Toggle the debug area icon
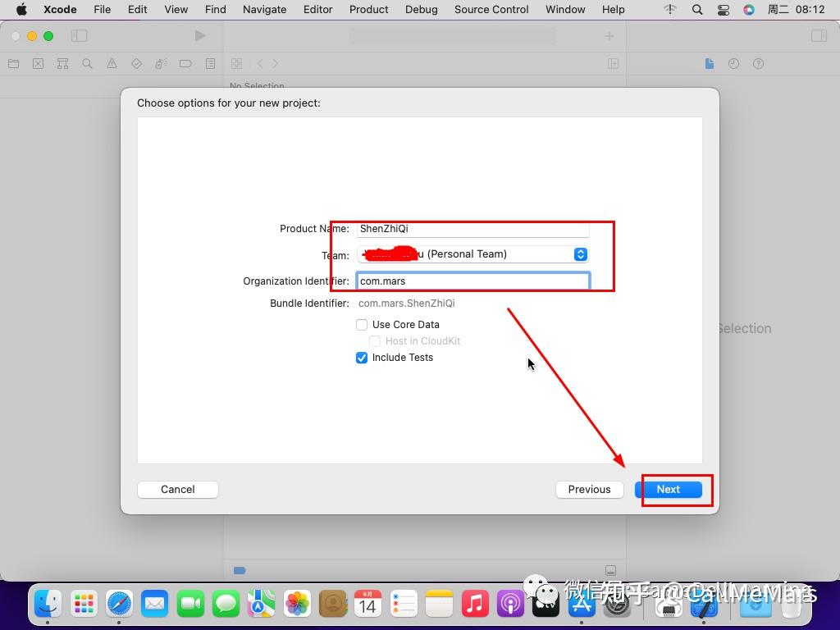Image resolution: width=840 pixels, height=630 pixels. [610, 571]
